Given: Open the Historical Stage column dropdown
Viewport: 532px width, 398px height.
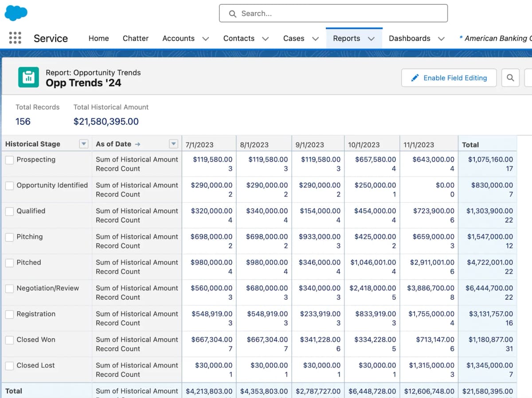Looking at the screenshot, I should pyautogui.click(x=83, y=144).
